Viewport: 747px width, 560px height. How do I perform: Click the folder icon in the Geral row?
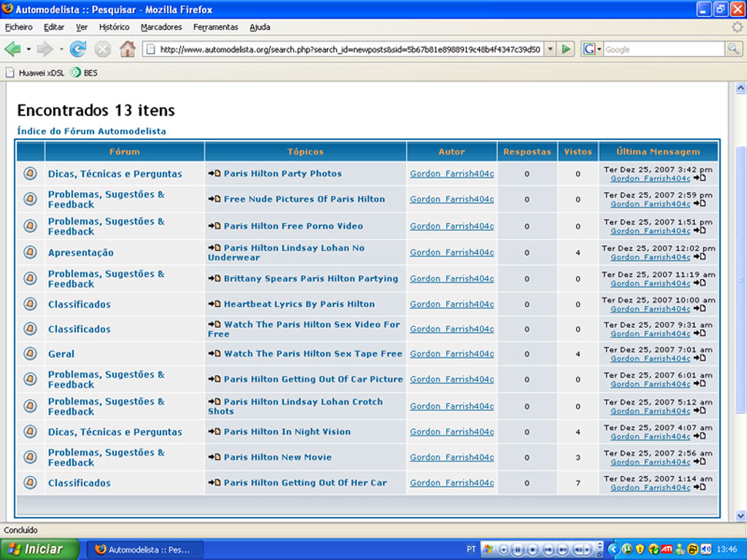(30, 354)
